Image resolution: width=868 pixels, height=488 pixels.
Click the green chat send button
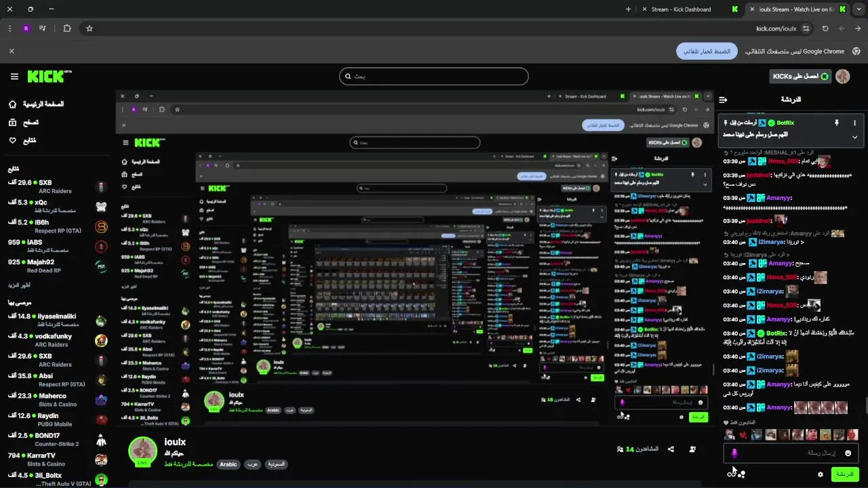(x=845, y=474)
